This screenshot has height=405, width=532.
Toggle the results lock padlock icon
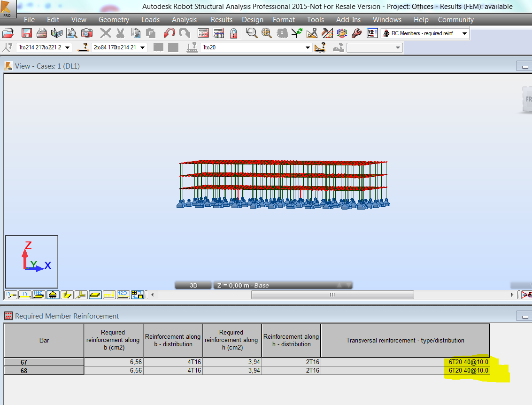coord(233,33)
